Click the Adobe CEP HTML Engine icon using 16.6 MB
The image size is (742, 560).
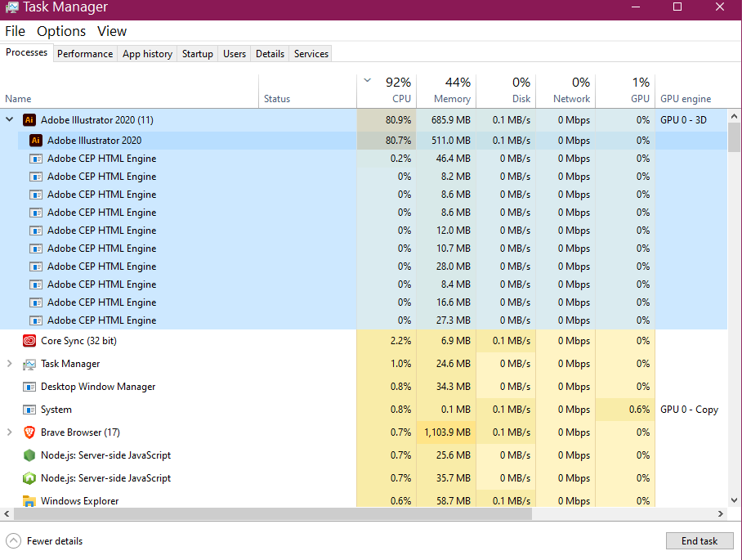click(x=36, y=302)
